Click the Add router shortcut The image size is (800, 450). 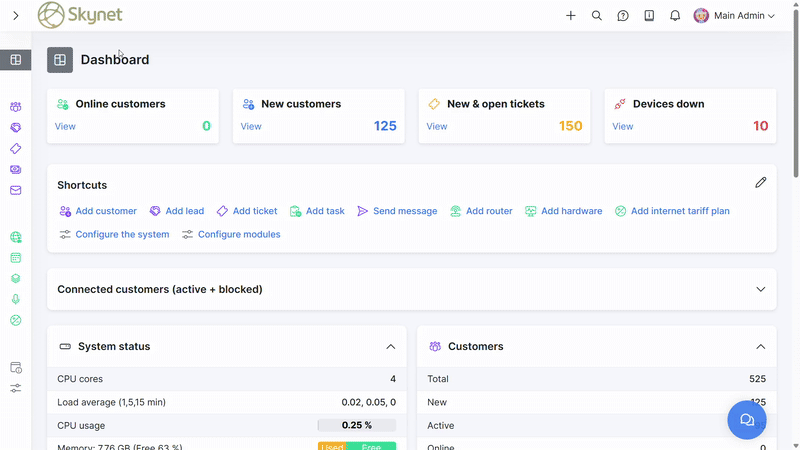[x=481, y=211]
